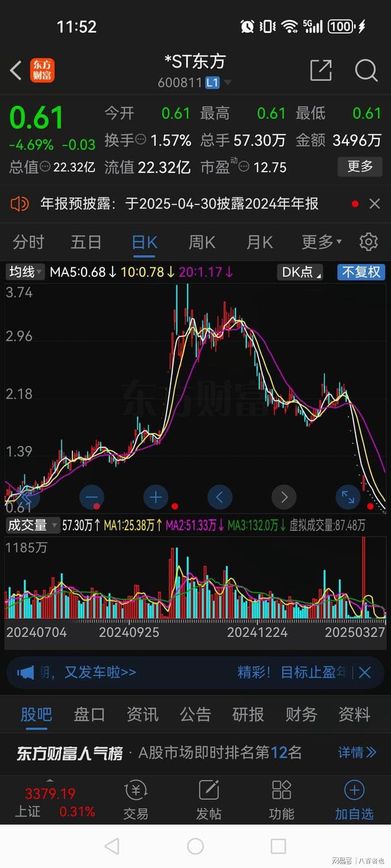
Task: Open 详情 ranking details link
Action: (357, 752)
